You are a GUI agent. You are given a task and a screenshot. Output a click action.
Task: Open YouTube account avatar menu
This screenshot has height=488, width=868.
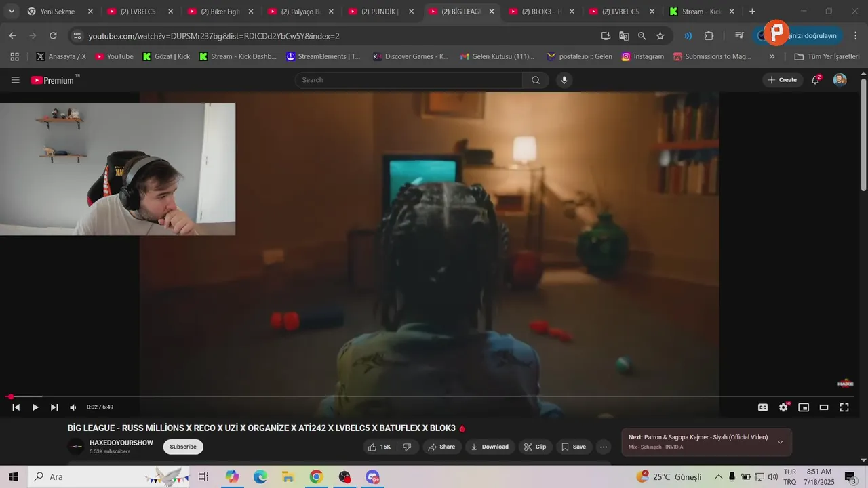tap(840, 80)
